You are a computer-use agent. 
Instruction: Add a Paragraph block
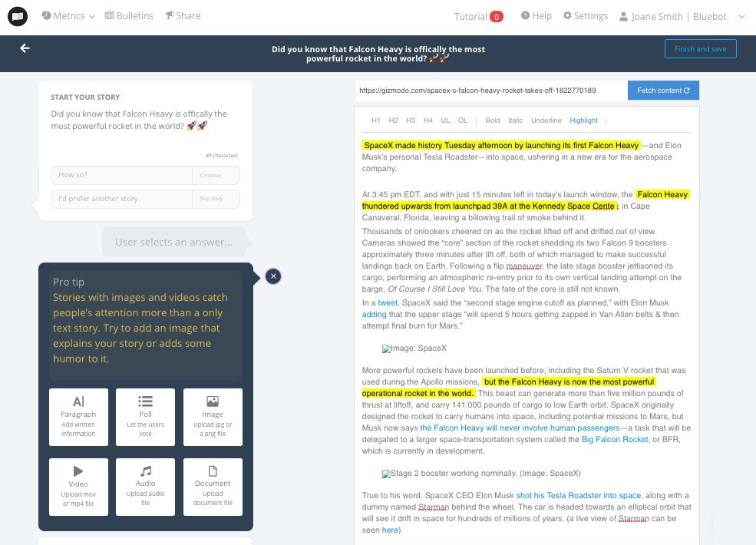coord(78,417)
